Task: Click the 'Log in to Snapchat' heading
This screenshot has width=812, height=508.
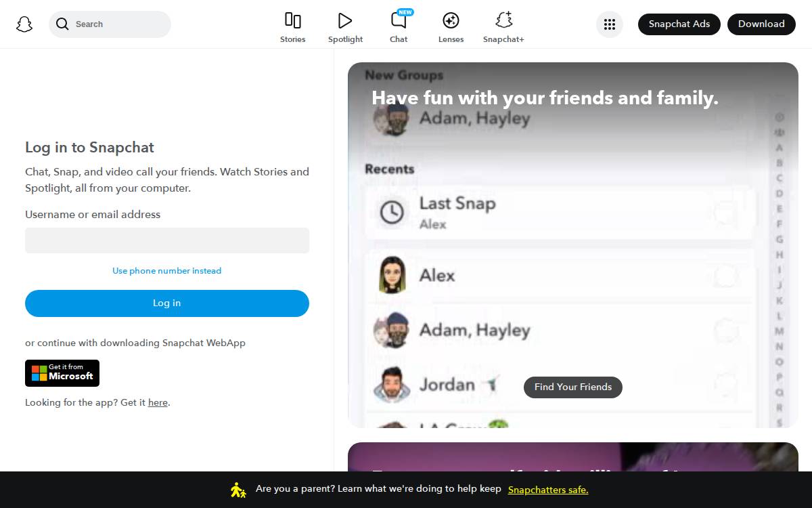Action: coord(89,148)
